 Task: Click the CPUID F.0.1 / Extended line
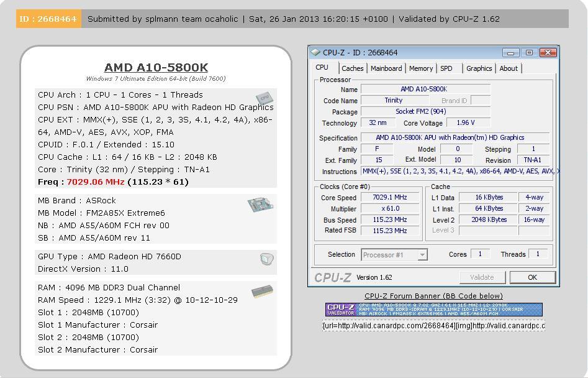point(106,145)
